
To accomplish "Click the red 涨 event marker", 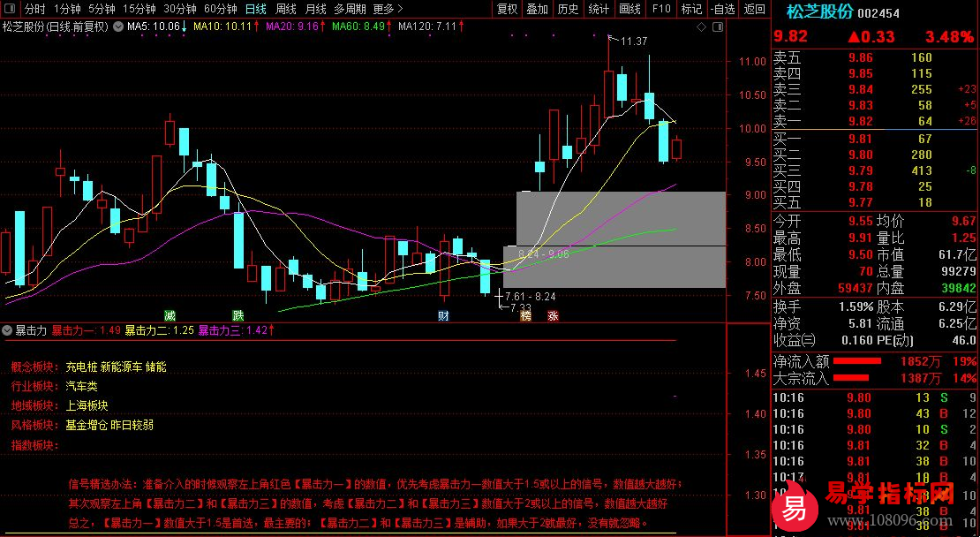I will coord(553,315).
